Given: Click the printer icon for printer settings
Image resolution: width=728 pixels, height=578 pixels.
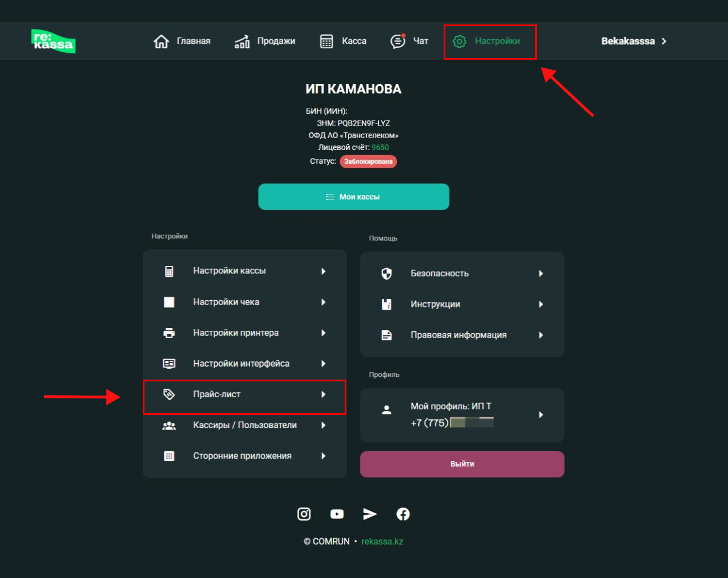Looking at the screenshot, I should (x=169, y=333).
